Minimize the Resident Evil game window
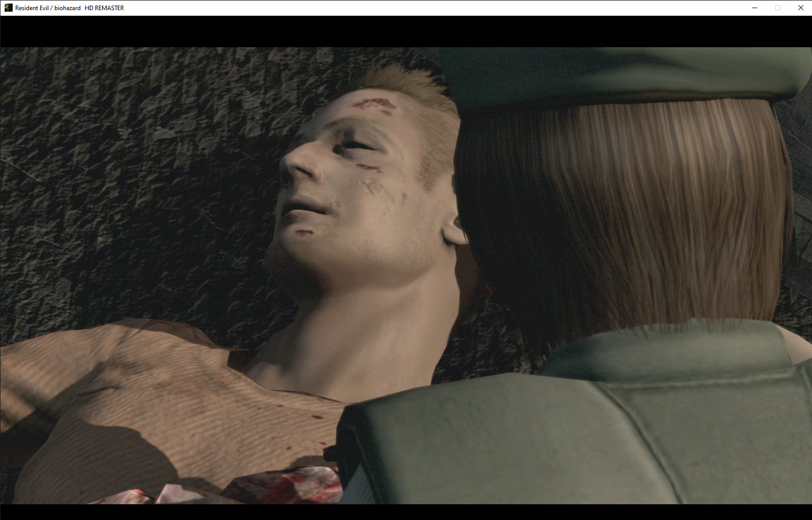Viewport: 812px width, 520px height. coord(754,8)
